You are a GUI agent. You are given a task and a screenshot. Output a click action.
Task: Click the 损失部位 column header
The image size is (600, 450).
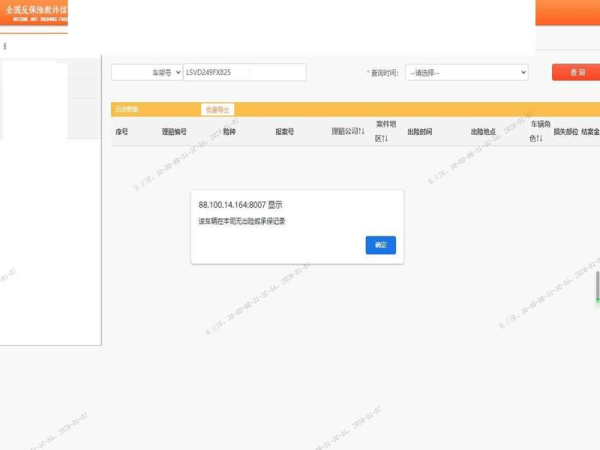coord(565,132)
